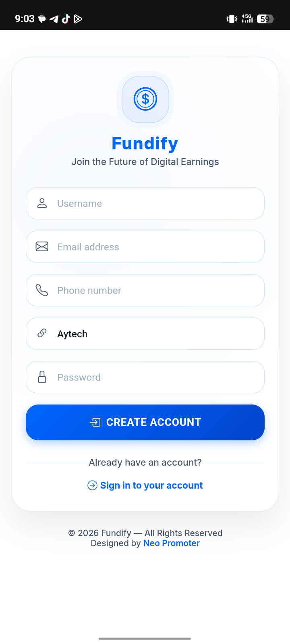Click the user icon in Username field

[42, 203]
